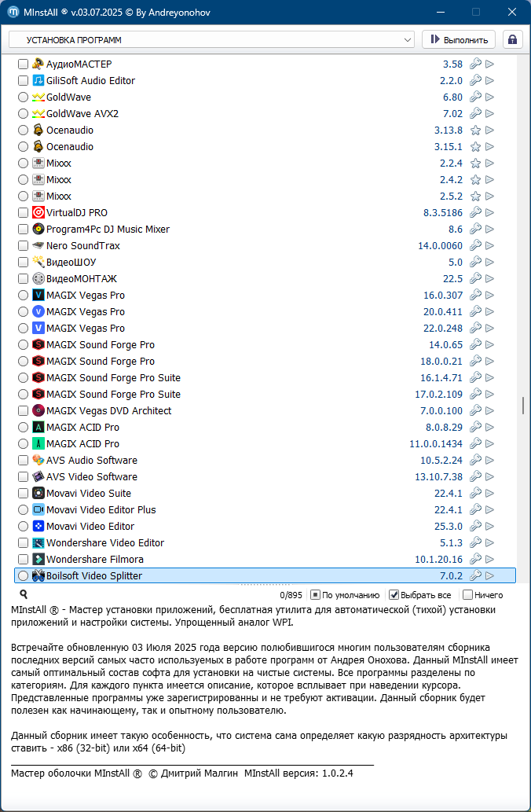Click the play arrow in the Wondershare Video Editor row
The image size is (531, 812).
click(489, 542)
